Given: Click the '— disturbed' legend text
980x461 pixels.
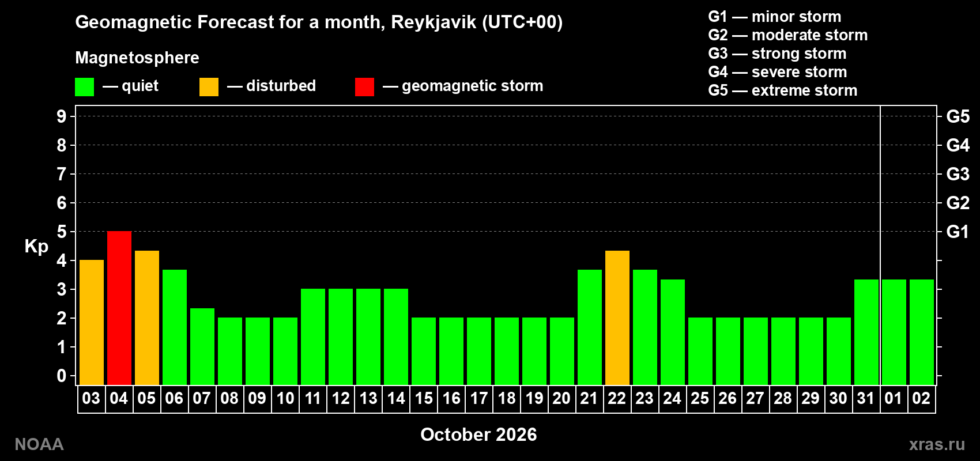Looking at the screenshot, I should [272, 86].
